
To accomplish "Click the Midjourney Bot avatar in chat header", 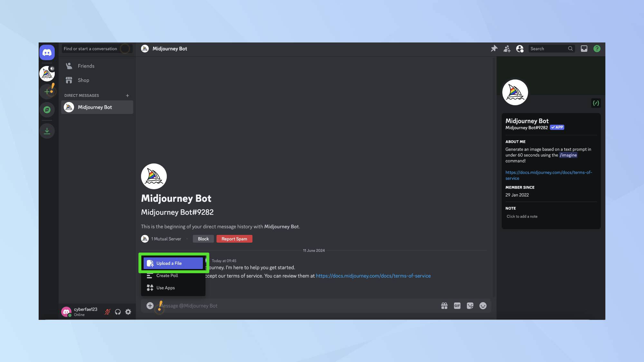I will click(x=145, y=49).
